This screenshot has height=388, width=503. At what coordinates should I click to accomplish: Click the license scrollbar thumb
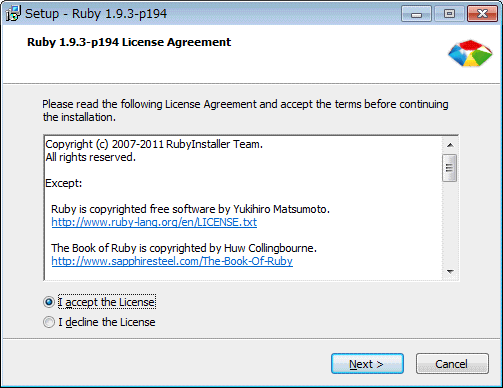tap(450, 168)
